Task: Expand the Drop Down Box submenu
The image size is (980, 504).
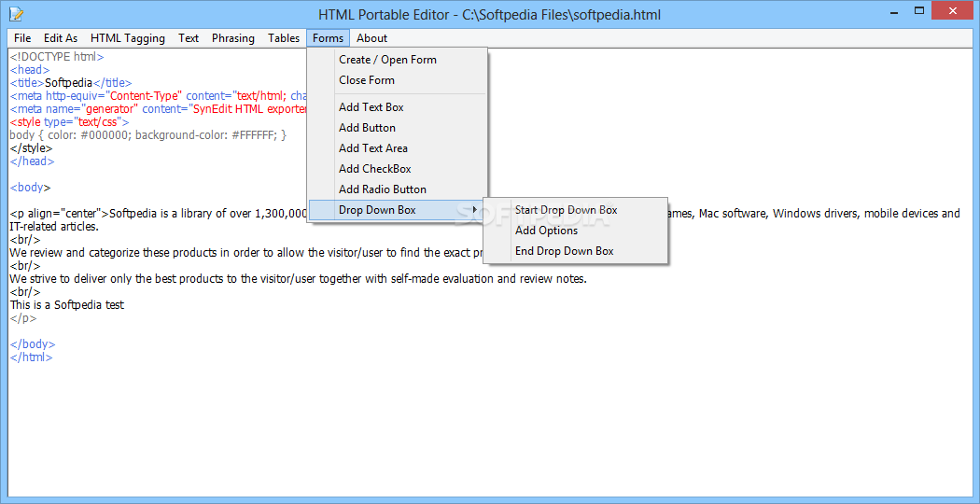Action: click(x=397, y=209)
